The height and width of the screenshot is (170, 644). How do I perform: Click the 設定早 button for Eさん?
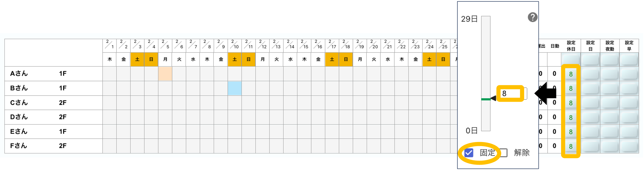coord(629,132)
